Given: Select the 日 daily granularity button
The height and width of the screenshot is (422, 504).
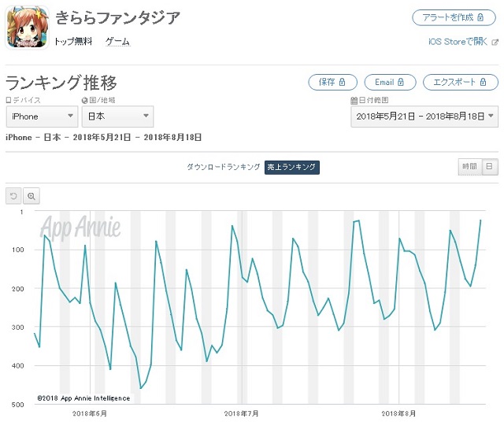Looking at the screenshot, I should [489, 166].
